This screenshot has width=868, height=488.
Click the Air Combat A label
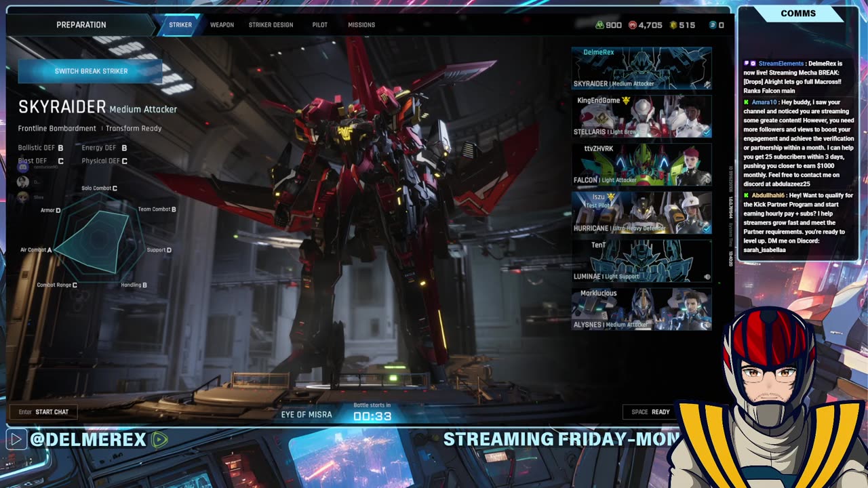36,250
